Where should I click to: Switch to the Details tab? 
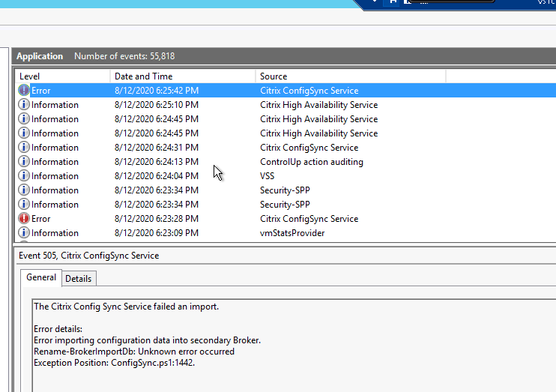(79, 279)
